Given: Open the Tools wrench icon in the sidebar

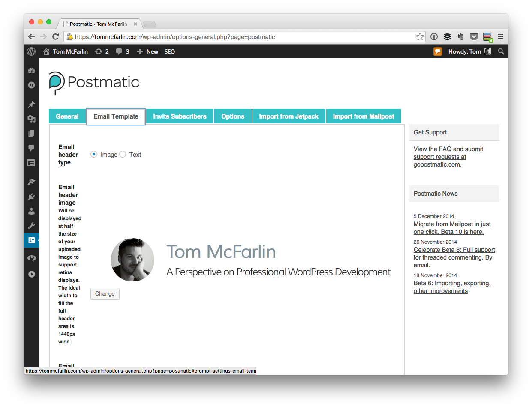Looking at the screenshot, I should (31, 225).
